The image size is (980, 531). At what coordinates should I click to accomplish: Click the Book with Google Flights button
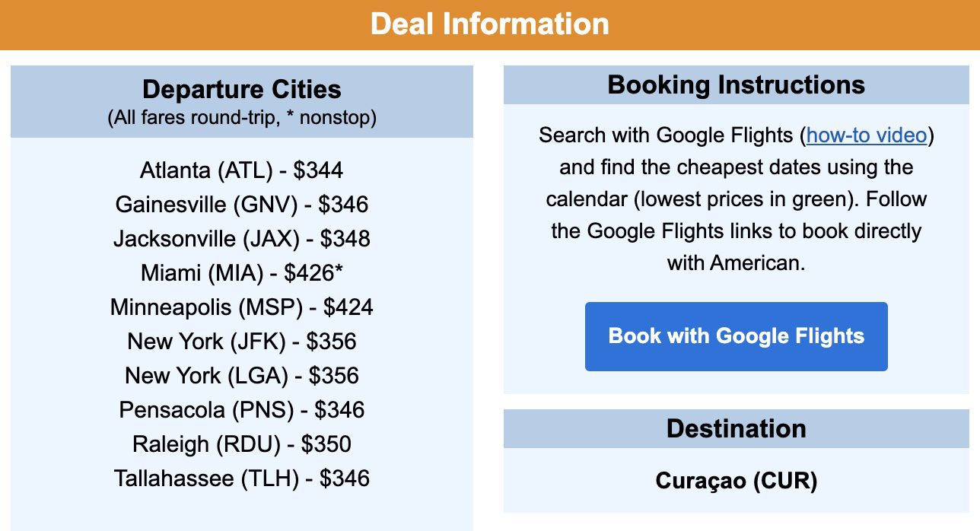[x=735, y=335]
